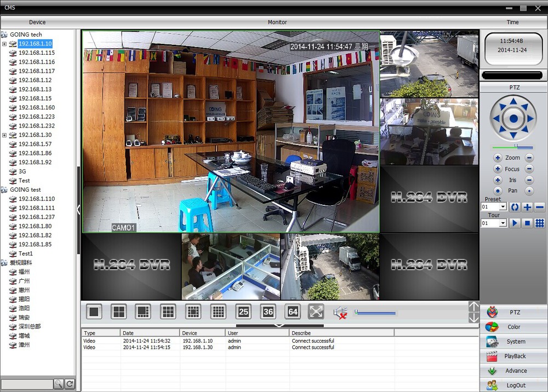This screenshot has height=392, width=548.
Task: Select device 192.168.1.160 in tree
Action: (x=36, y=108)
